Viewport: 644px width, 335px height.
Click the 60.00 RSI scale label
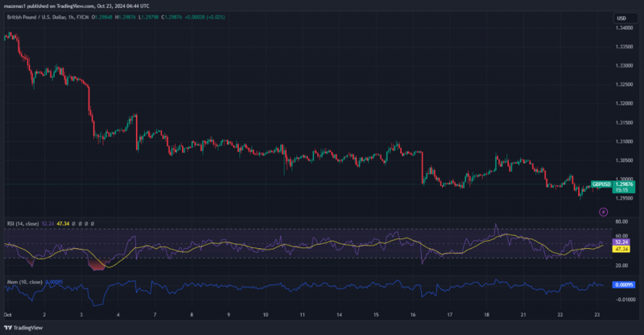coord(621,236)
